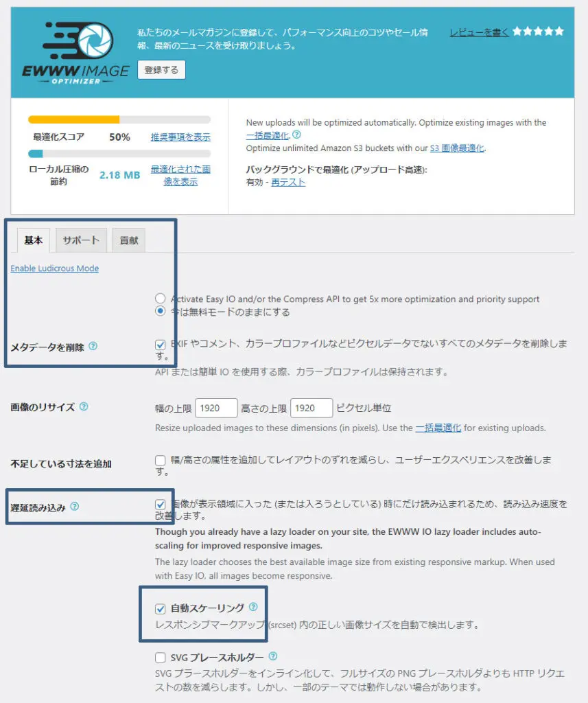Select the Activate Easy IO radio button
This screenshot has height=703, width=588.
tap(160, 299)
